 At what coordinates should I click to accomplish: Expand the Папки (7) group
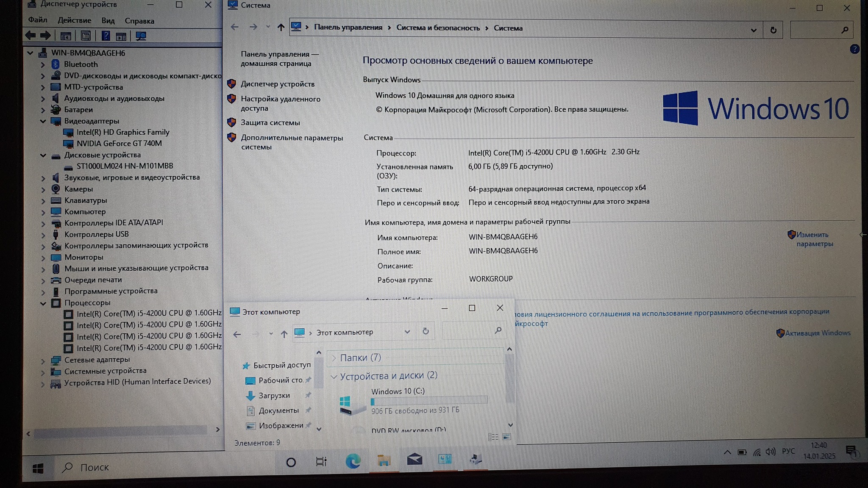point(334,358)
